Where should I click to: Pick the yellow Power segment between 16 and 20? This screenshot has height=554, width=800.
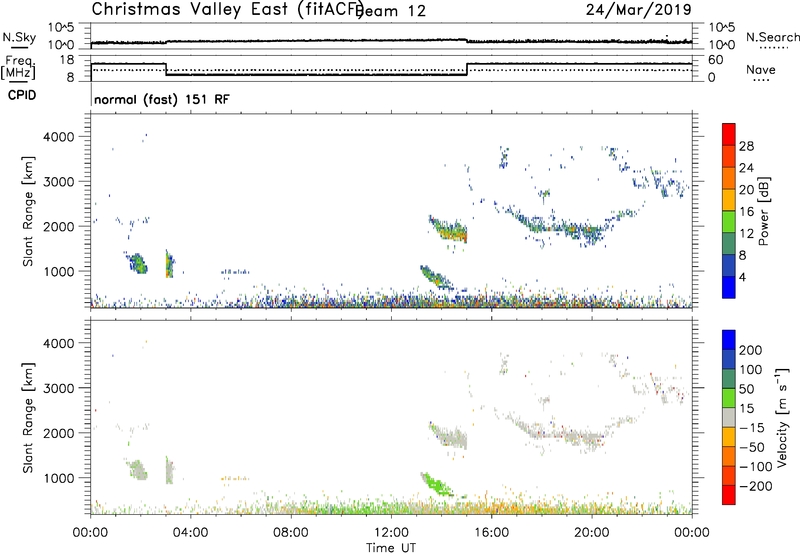click(x=729, y=200)
